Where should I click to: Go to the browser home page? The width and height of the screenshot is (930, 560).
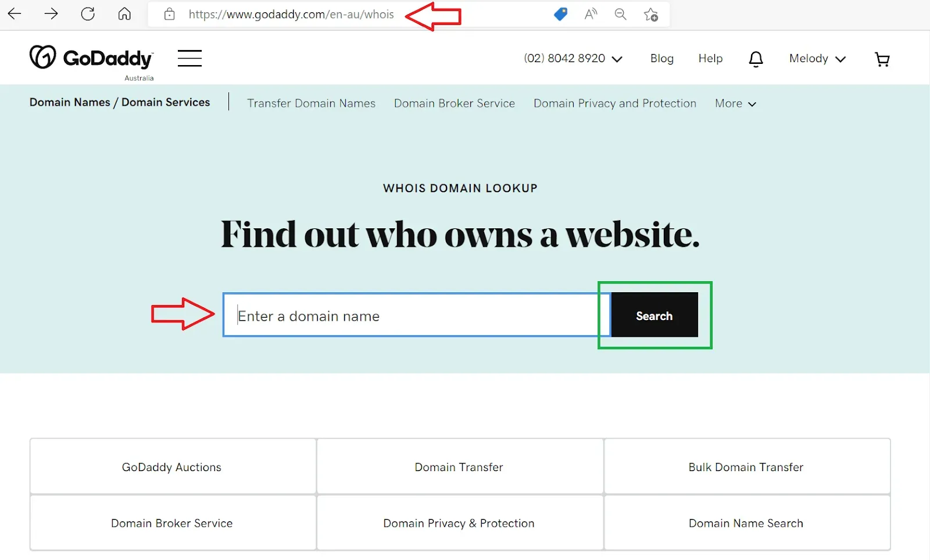pos(124,14)
